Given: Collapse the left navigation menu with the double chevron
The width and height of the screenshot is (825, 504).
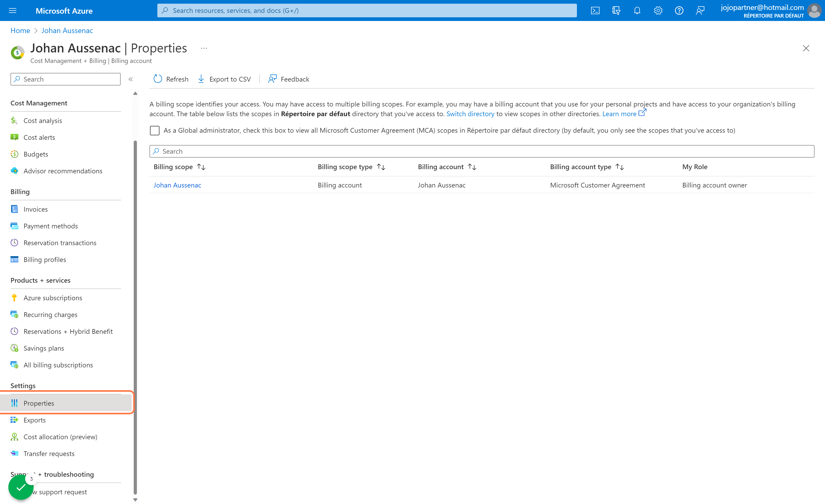Looking at the screenshot, I should click(x=131, y=79).
